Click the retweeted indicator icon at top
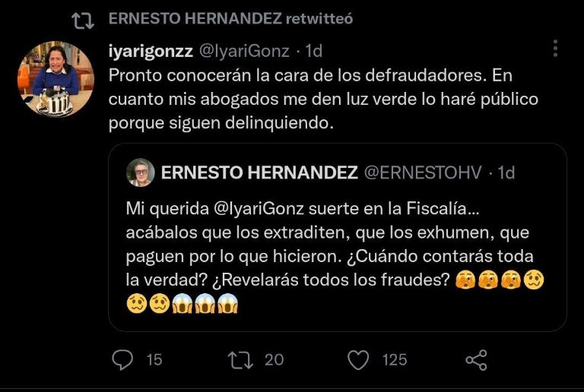584x392 pixels. (x=81, y=19)
